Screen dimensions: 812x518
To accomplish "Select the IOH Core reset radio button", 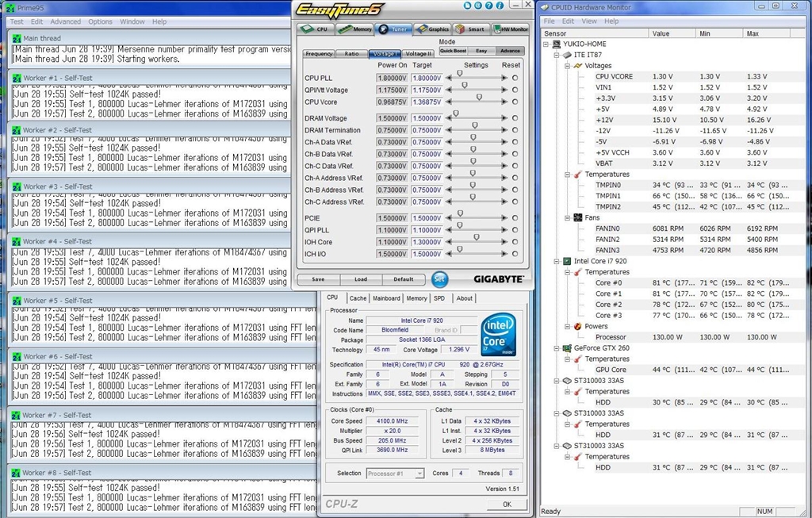I will tap(515, 242).
